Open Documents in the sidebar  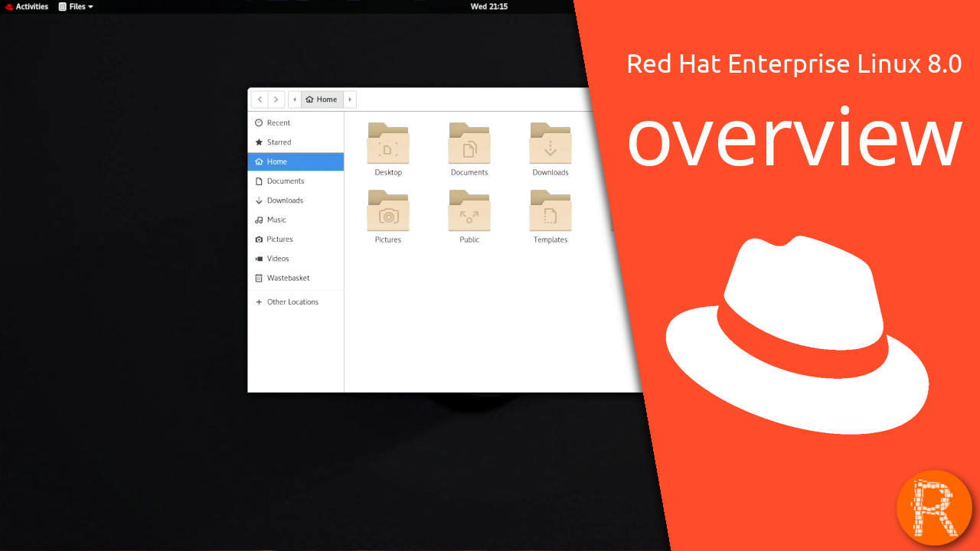point(296,181)
